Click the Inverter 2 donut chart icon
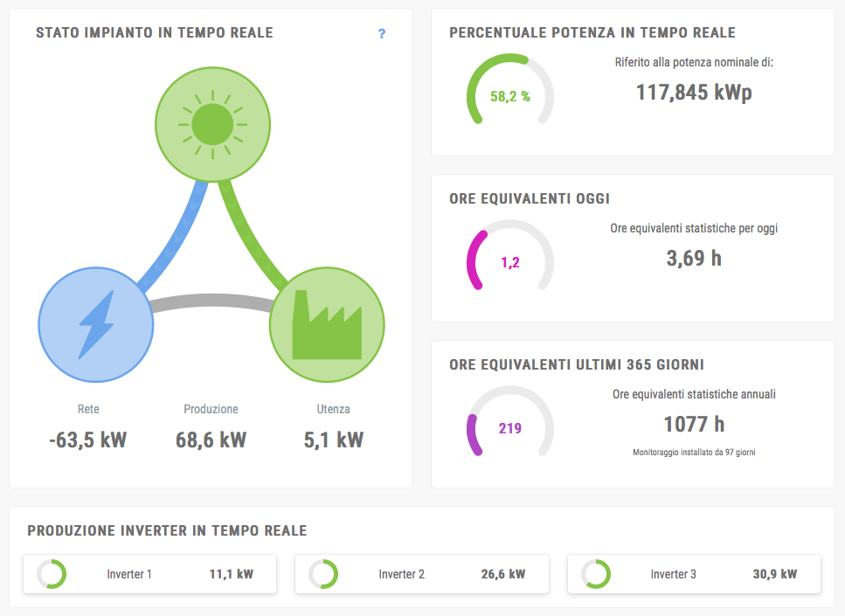Screen dimensions: 845x616 tap(323, 574)
